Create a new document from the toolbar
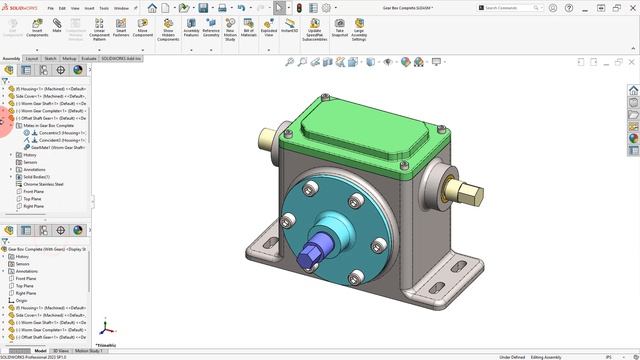 (x=165, y=8)
